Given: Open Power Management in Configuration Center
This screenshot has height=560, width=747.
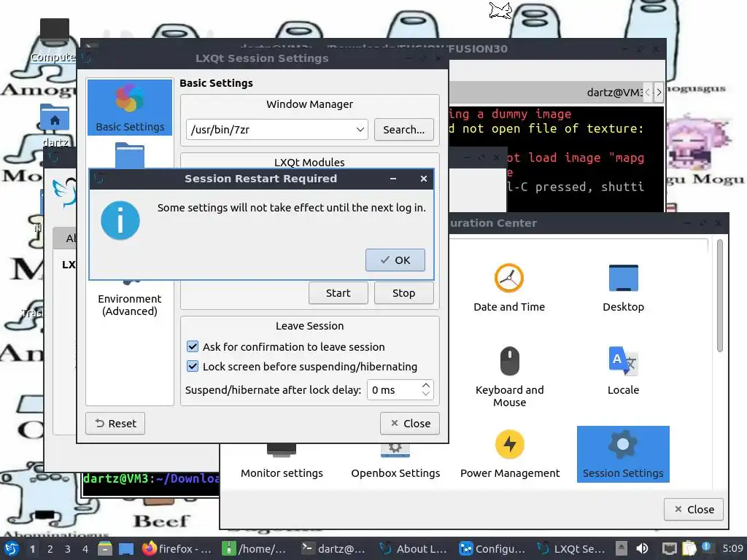Looking at the screenshot, I should [510, 454].
